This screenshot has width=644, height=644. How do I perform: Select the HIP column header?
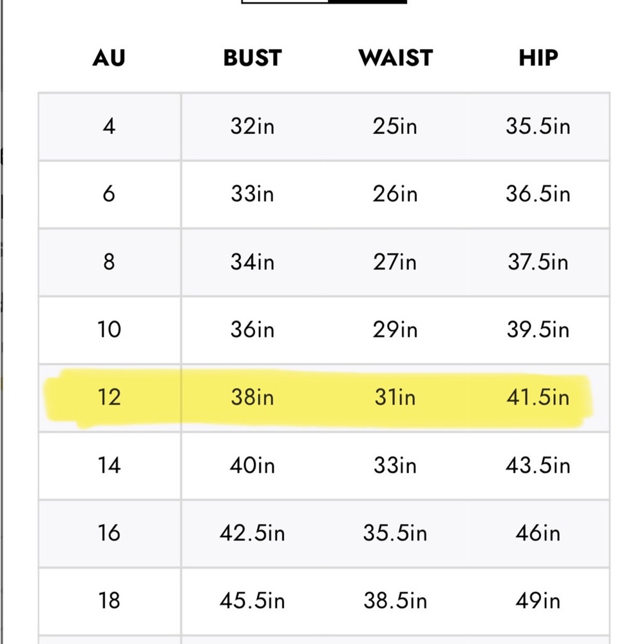[538, 58]
